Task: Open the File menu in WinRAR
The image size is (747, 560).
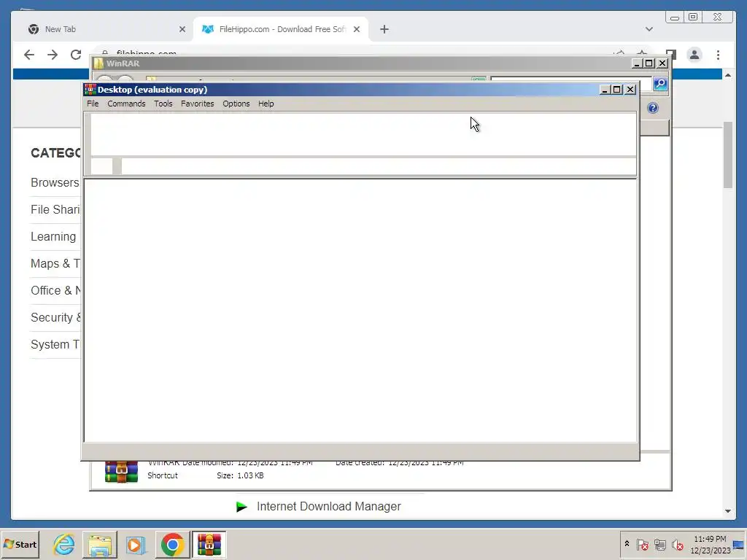Action: click(93, 104)
